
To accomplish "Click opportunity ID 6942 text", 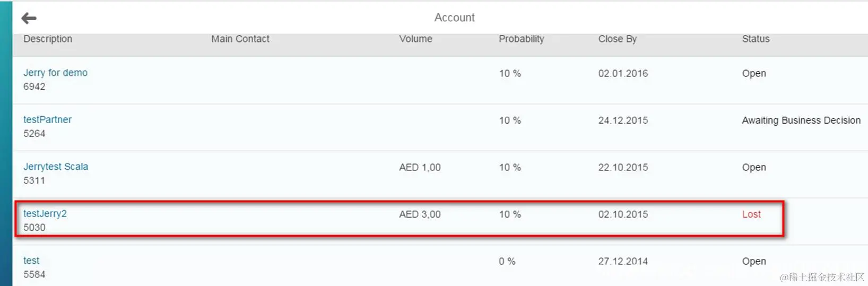I will click(x=34, y=86).
